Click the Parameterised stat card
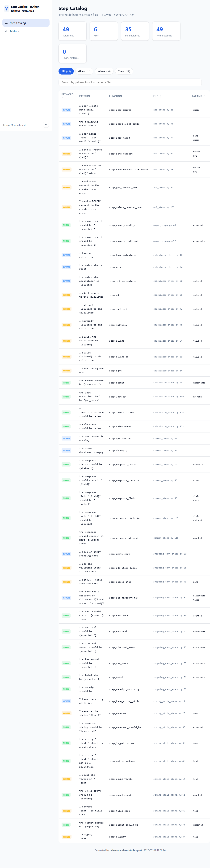Image resolution: width=210 pixels, height=868 pixels. click(x=135, y=31)
